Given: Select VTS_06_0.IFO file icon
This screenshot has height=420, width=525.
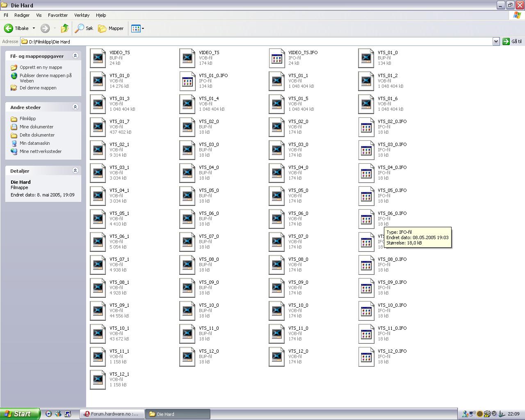Looking at the screenshot, I should (366, 219).
